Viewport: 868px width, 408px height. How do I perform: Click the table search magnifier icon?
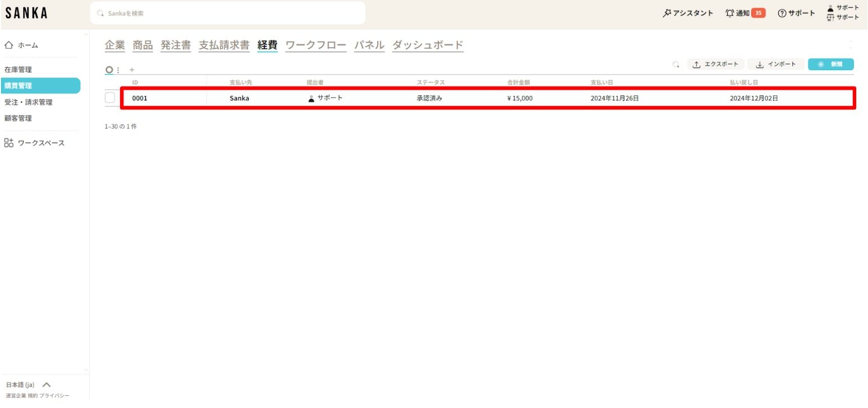pos(676,65)
